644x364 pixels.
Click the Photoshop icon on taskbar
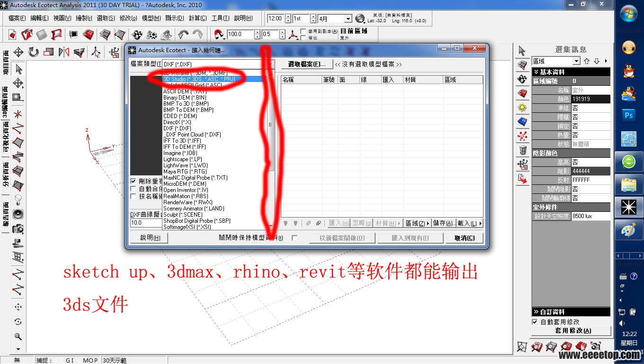tap(629, 115)
